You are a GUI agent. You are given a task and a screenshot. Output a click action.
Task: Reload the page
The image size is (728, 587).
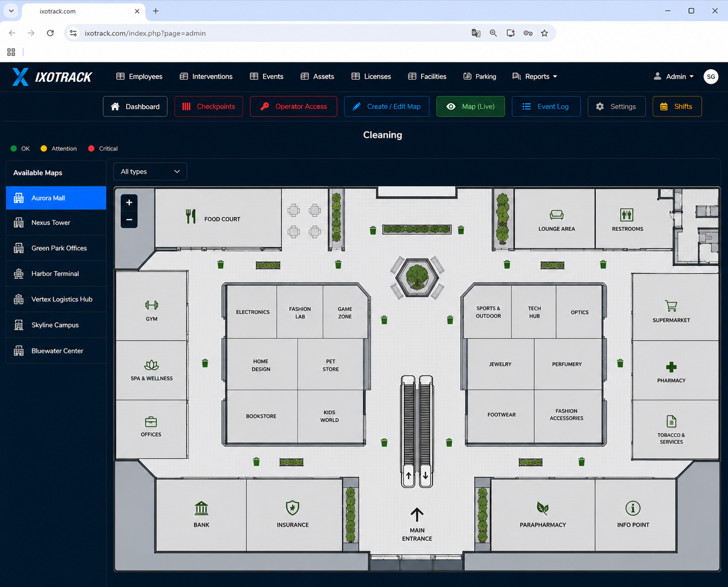[x=50, y=33]
